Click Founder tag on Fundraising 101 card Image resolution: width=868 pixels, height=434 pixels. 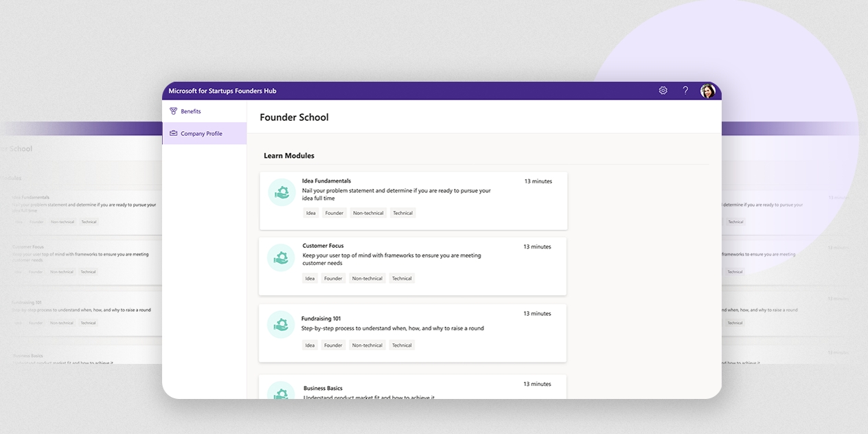(x=334, y=345)
